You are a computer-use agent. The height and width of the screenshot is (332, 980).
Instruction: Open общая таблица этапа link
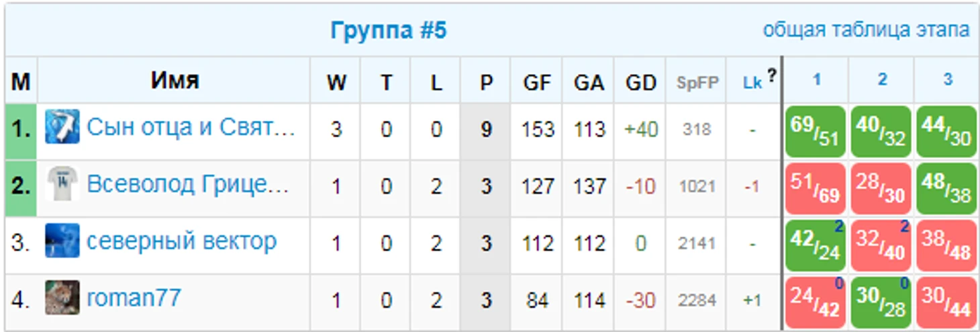click(866, 30)
